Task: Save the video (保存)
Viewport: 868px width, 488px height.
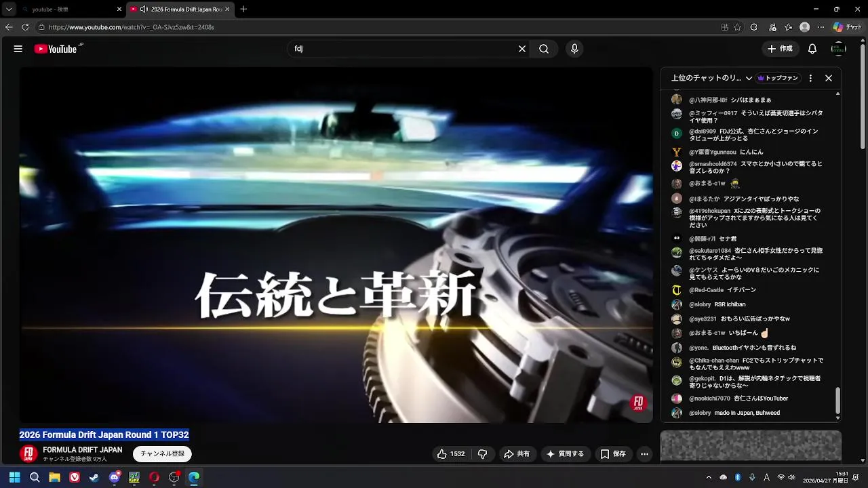Action: [x=613, y=454]
